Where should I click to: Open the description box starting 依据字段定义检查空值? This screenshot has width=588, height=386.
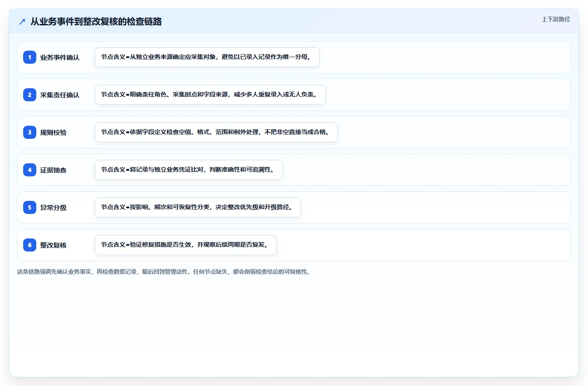(216, 132)
